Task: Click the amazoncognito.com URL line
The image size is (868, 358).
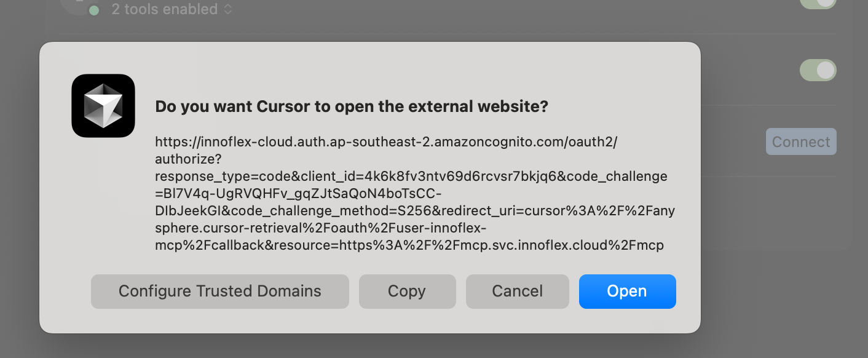Action: click(x=386, y=142)
